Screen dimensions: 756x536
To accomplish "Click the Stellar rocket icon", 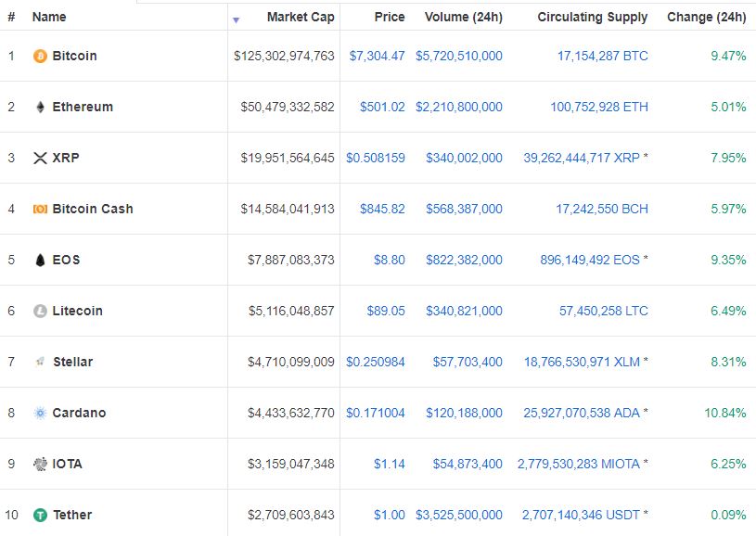I will point(40,362).
